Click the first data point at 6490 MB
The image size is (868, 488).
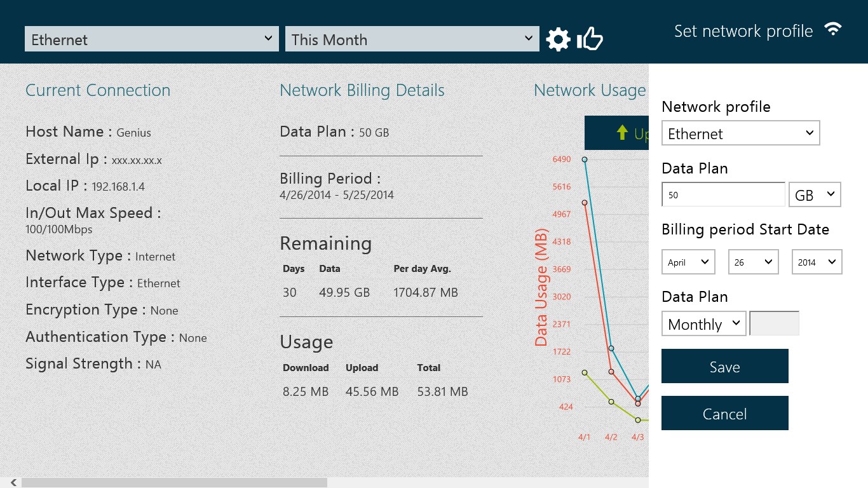tap(585, 159)
